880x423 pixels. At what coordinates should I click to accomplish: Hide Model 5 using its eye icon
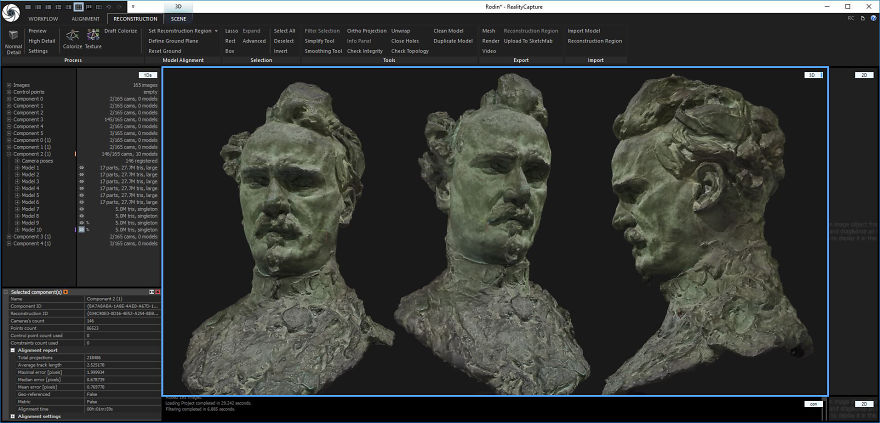[82, 195]
